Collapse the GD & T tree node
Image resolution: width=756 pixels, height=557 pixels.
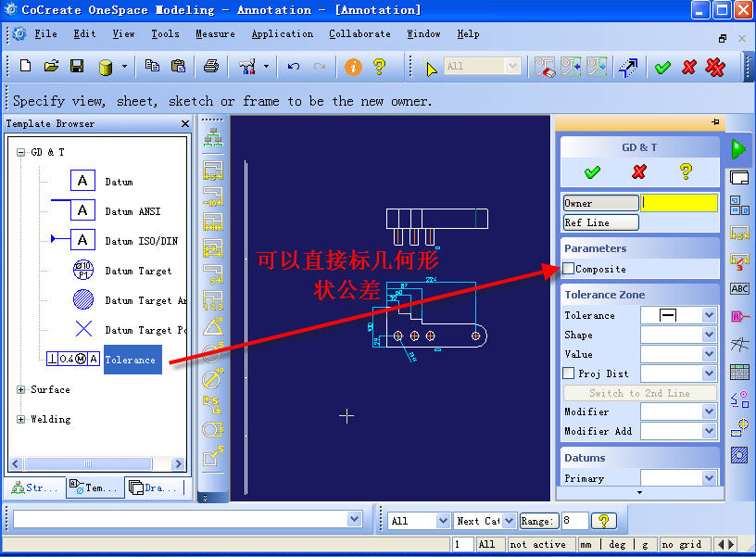point(20,152)
